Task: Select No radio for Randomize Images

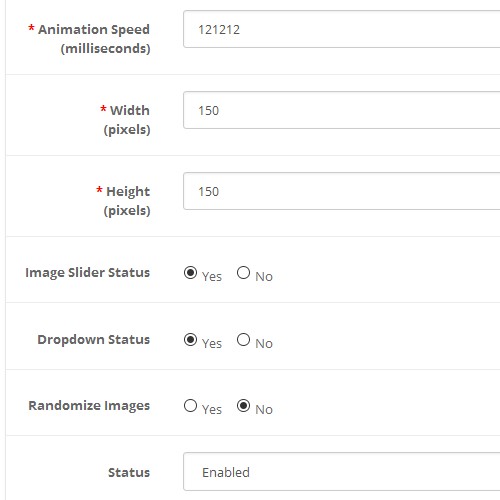Action: click(243, 406)
